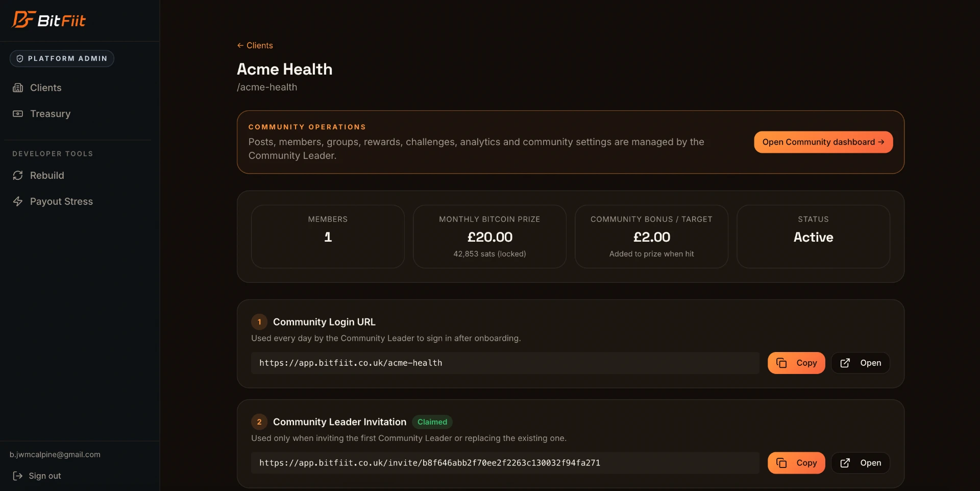Select the Status Active card

[x=813, y=237]
